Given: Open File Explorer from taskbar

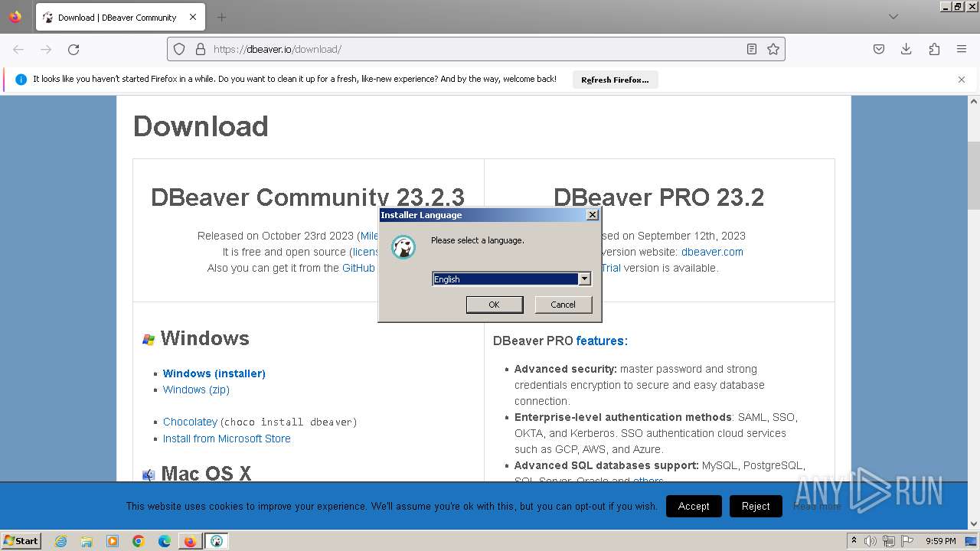Looking at the screenshot, I should tap(87, 541).
